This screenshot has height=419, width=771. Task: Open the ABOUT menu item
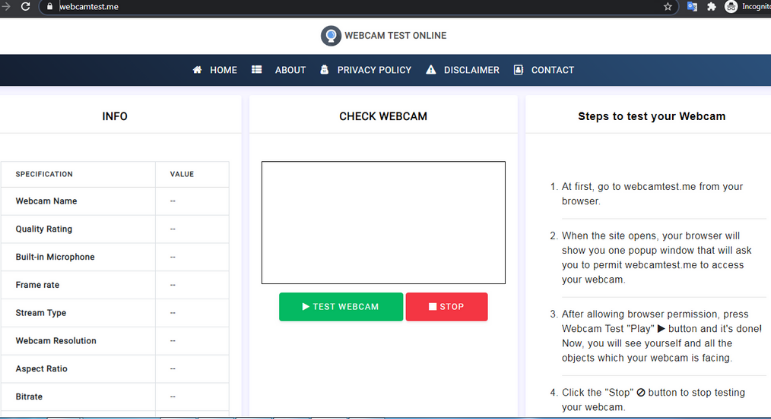pyautogui.click(x=290, y=70)
